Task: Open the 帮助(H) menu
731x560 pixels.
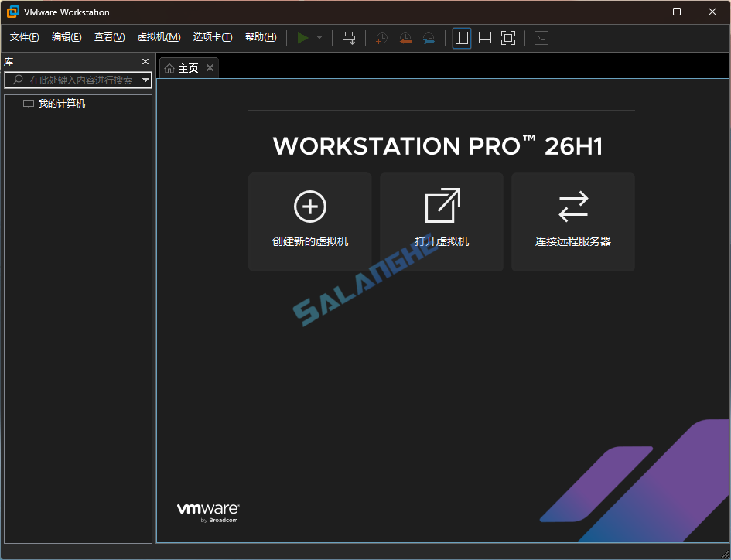Action: (x=261, y=37)
